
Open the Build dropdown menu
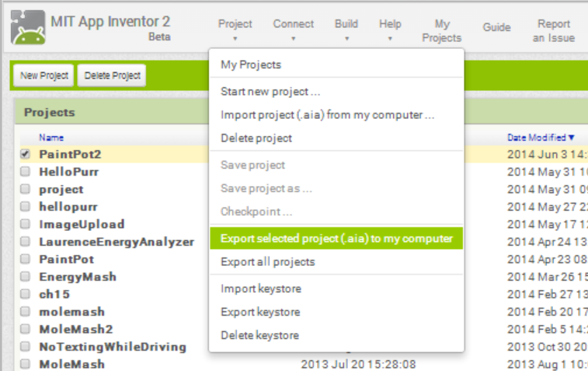tap(346, 30)
